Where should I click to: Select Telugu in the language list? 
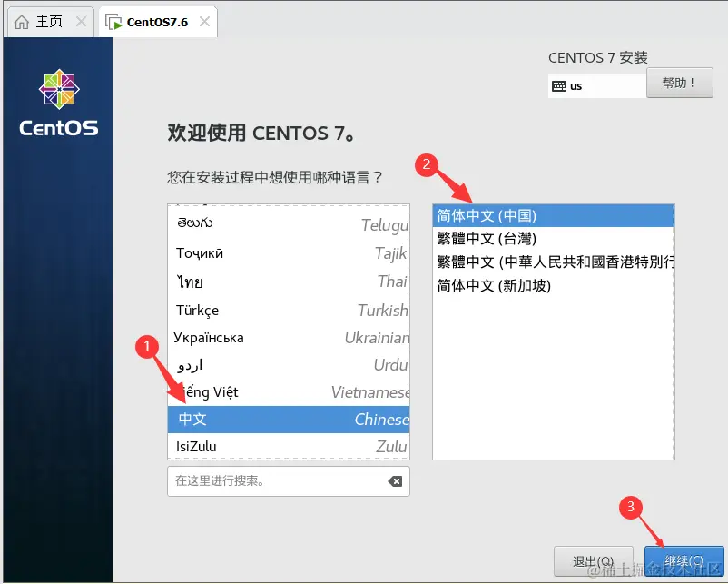[289, 224]
